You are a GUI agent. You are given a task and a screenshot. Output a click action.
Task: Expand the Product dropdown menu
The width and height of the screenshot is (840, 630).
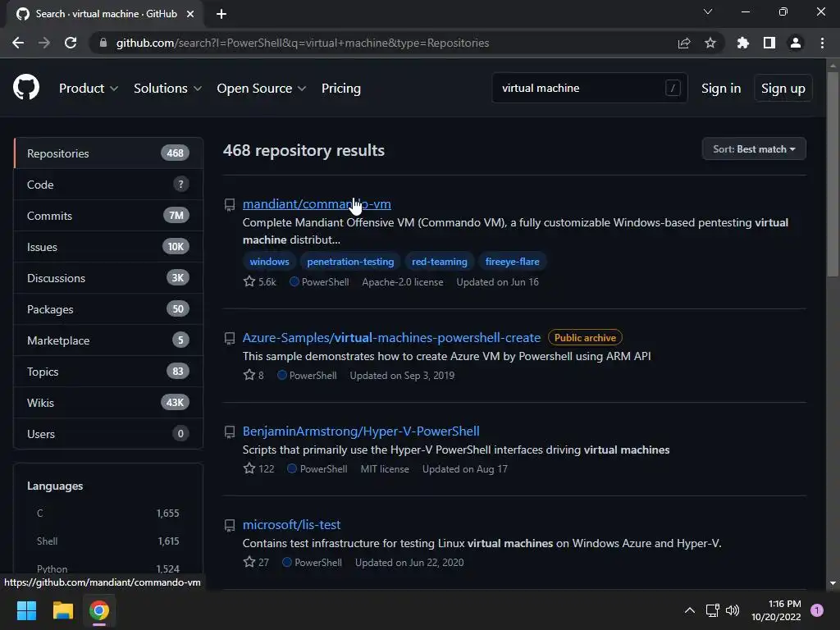(x=89, y=88)
